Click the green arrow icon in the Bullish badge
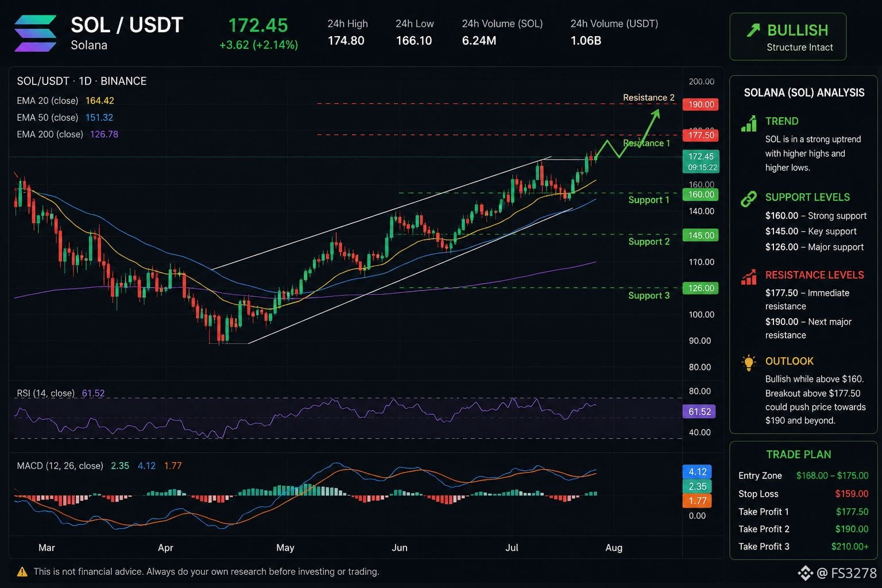 (753, 30)
